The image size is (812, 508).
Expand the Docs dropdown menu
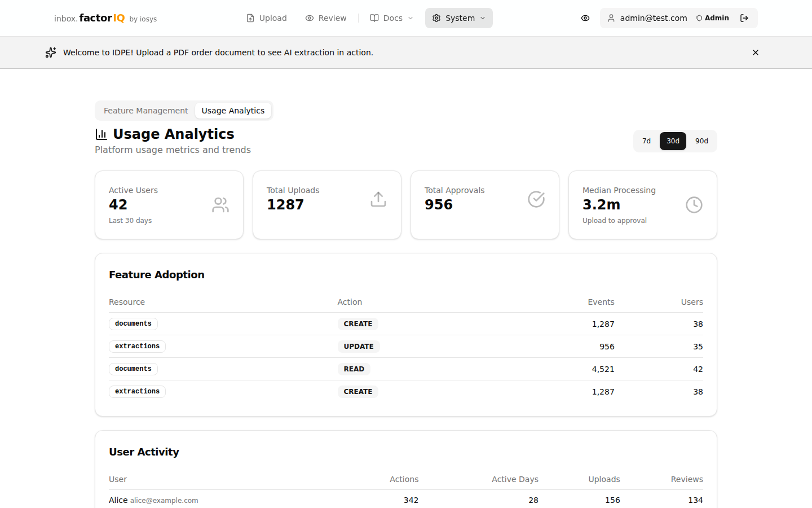[x=392, y=18]
